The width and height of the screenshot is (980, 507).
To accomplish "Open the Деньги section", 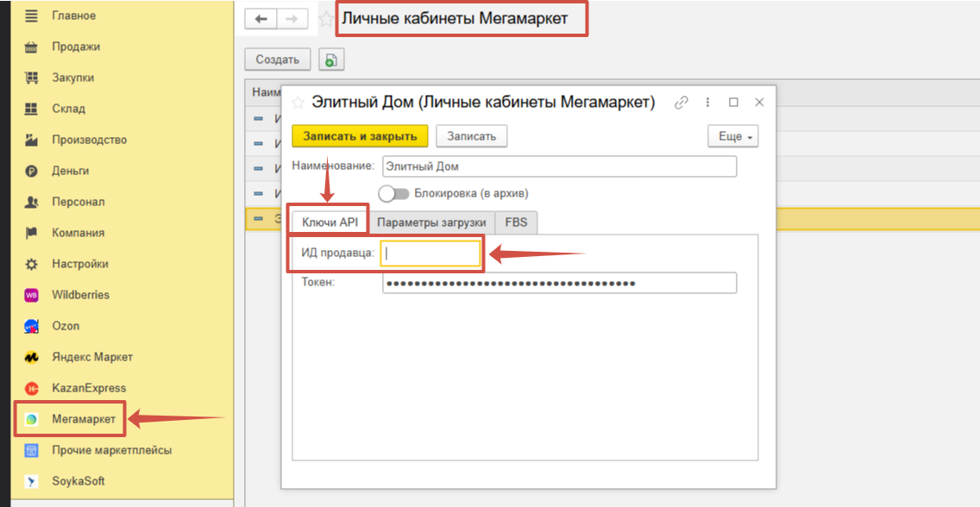I will (70, 171).
